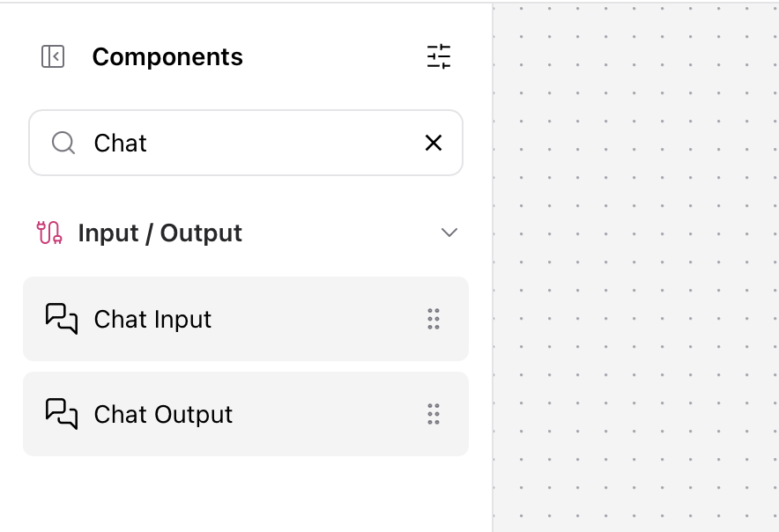The image size is (779, 532).
Task: Select the Chat text in search box
Action: [118, 143]
